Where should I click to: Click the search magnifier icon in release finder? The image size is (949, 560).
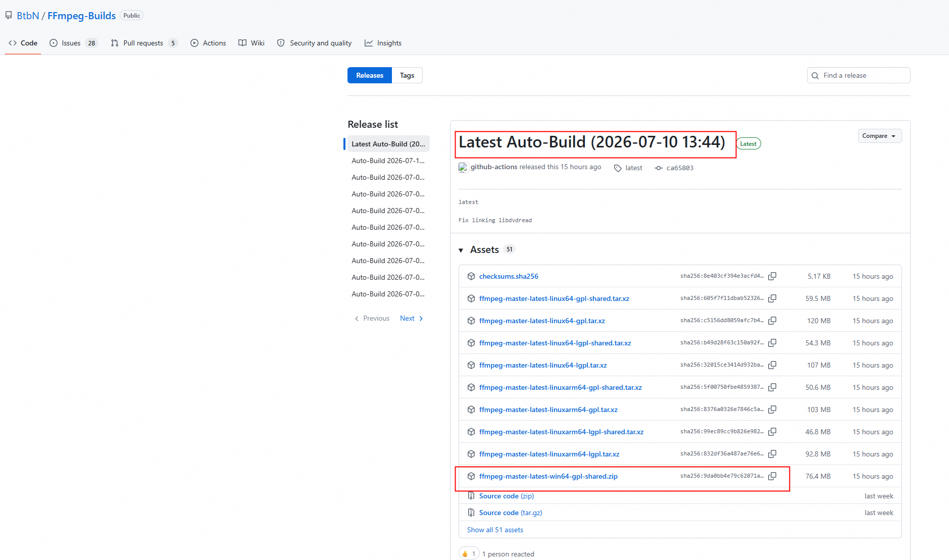coord(815,76)
